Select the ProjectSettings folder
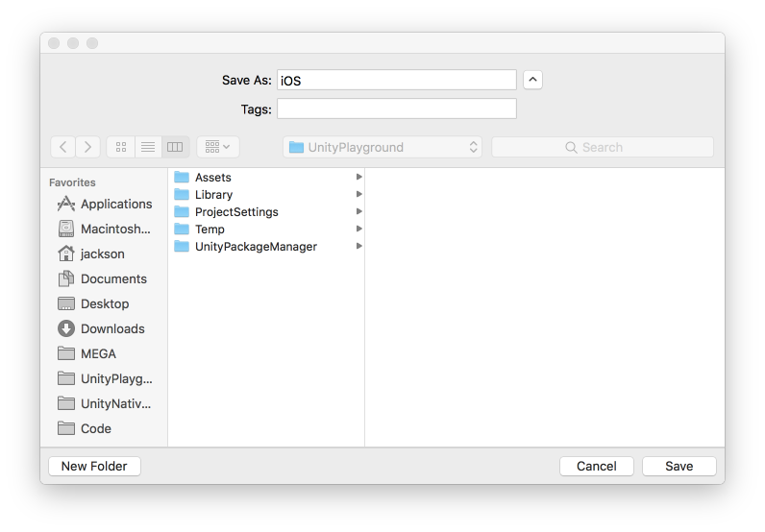Screen dimensions: 765x532 tap(266, 211)
